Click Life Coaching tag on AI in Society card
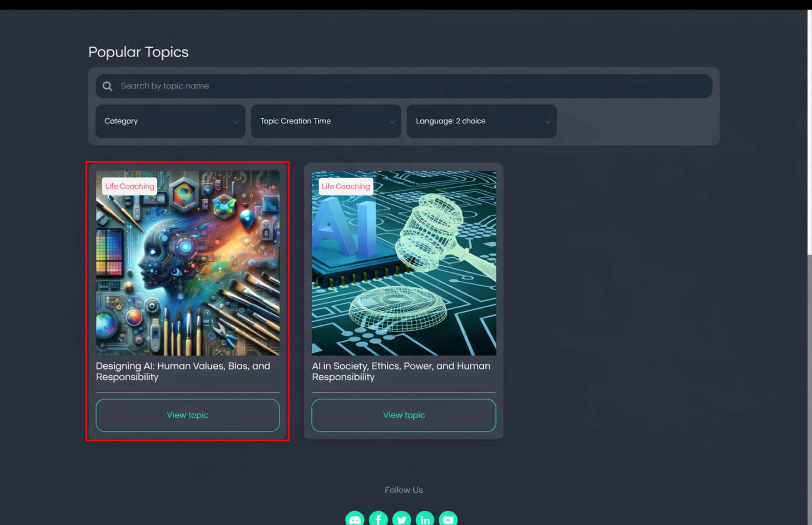This screenshot has width=812, height=525. [346, 186]
